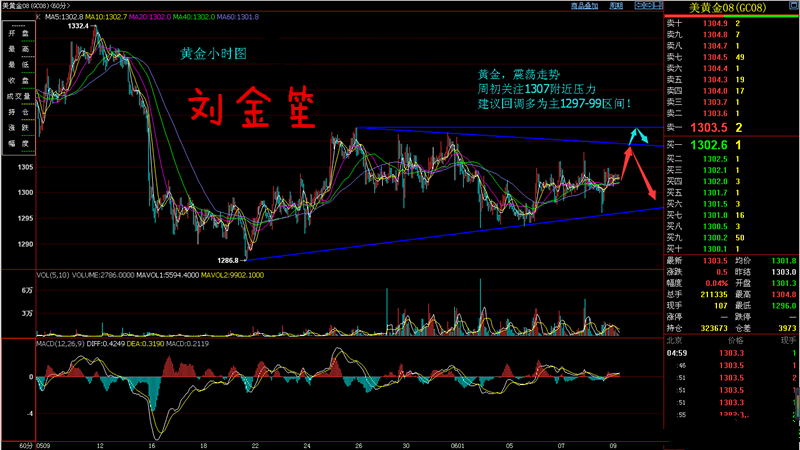
Task: Select the MA60:1301.8 indicator label
Action: [x=237, y=17]
